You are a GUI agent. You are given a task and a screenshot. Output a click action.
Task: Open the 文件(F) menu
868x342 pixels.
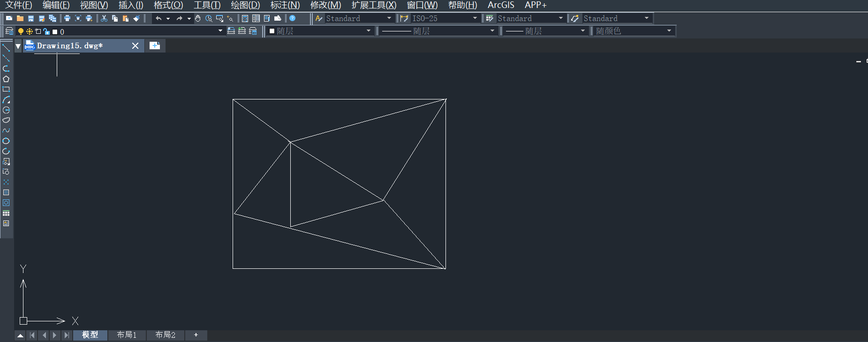click(19, 5)
